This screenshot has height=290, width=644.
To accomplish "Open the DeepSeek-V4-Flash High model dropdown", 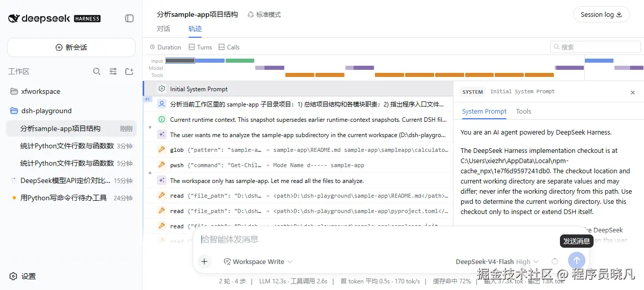I will (x=497, y=261).
